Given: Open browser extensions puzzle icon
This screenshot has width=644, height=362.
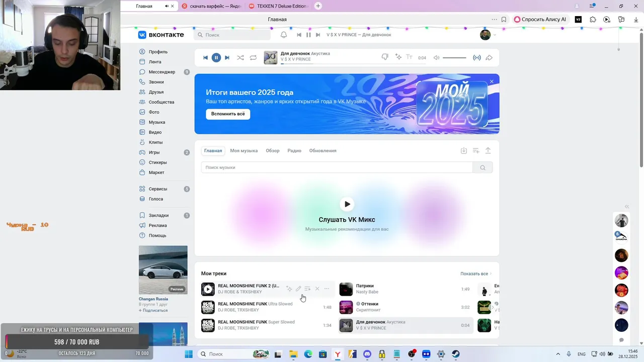Looking at the screenshot, I should pyautogui.click(x=593, y=20).
